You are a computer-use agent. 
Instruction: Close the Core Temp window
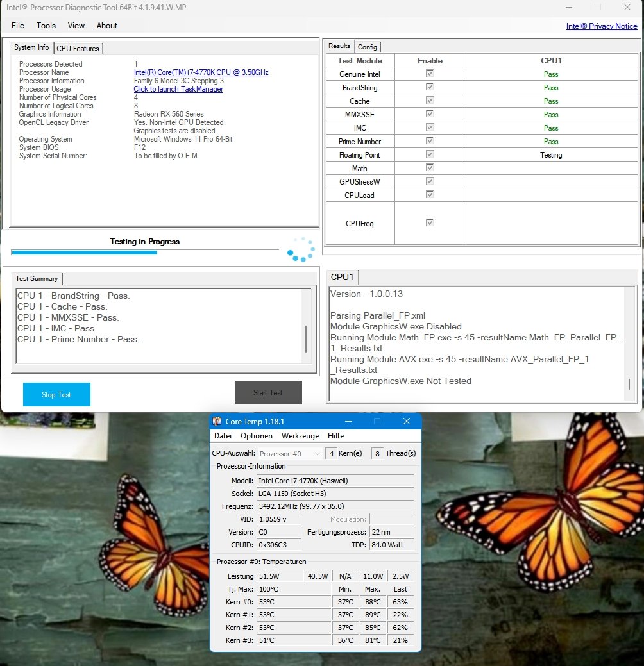tap(407, 421)
